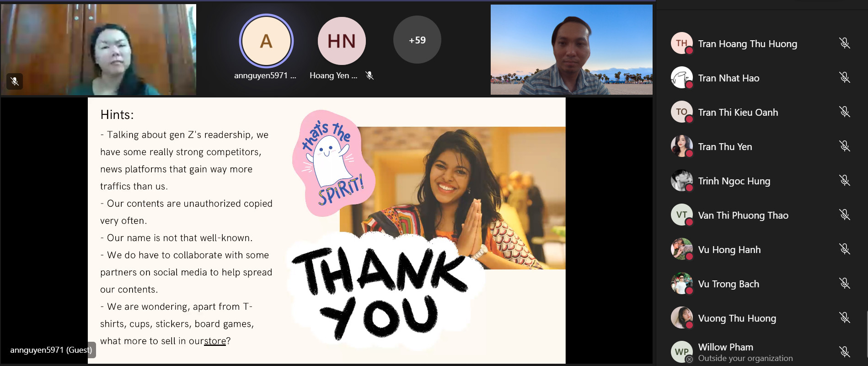Click Vu Trong Bach's profile photo
This screenshot has height=366, width=868.
[x=681, y=283]
